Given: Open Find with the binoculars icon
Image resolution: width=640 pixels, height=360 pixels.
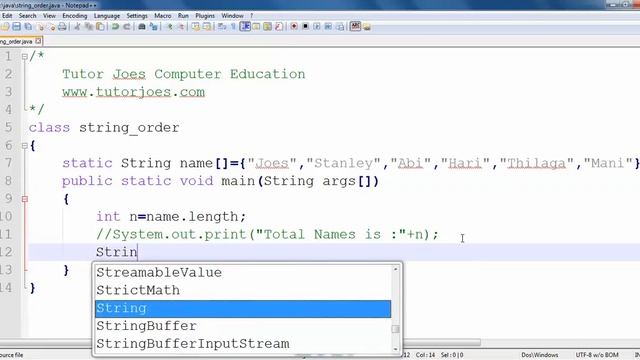Looking at the screenshot, I should [x=142, y=27].
